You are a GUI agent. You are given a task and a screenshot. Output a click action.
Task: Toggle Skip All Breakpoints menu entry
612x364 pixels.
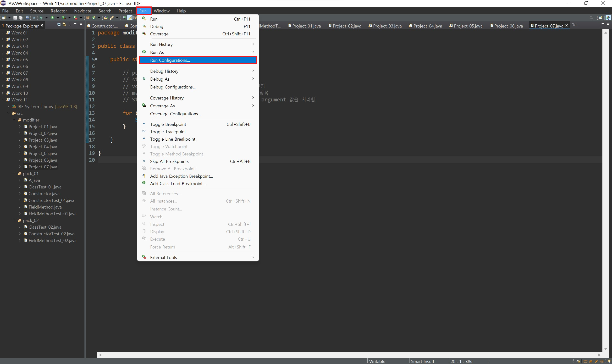click(169, 161)
